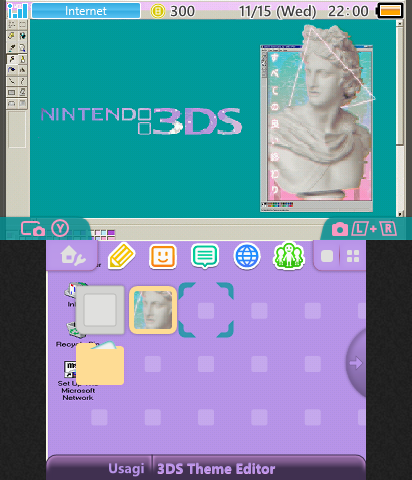Open Notifications speech bubble icon
Viewport: 412px width, 480px height.
pos(205,256)
